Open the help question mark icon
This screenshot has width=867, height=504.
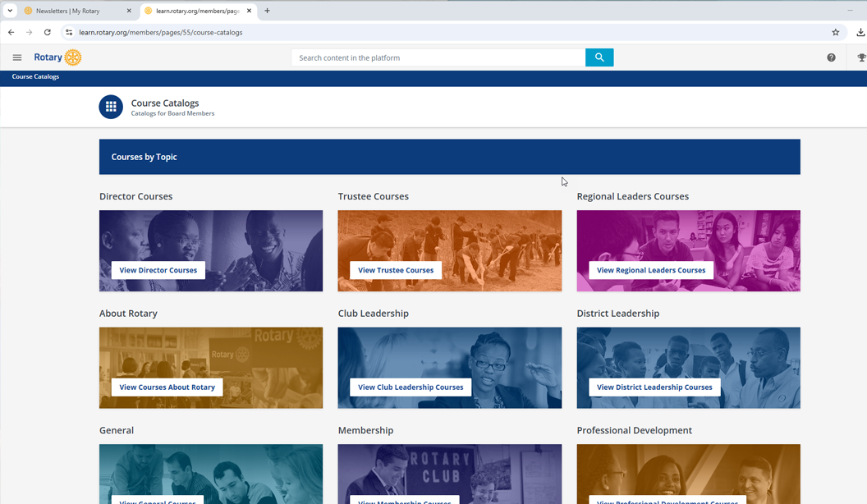(x=831, y=57)
